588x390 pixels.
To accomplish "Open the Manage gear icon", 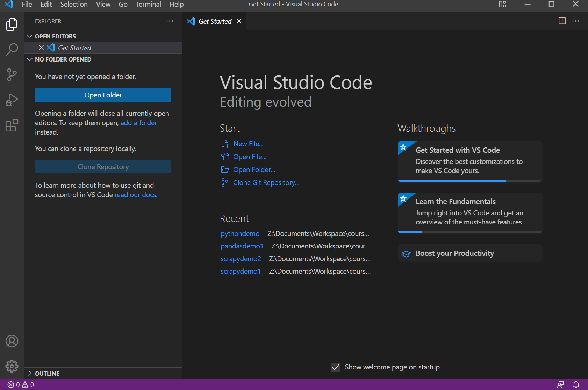I will 12,366.
